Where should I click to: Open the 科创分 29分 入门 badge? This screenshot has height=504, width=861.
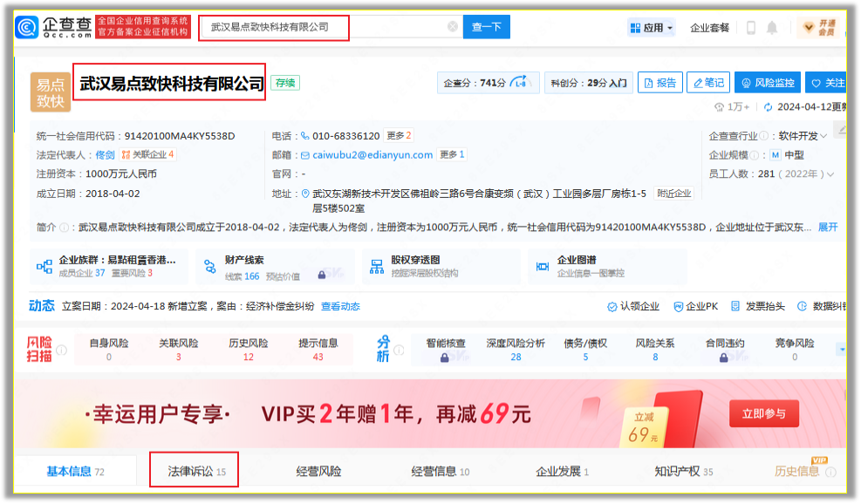[589, 83]
